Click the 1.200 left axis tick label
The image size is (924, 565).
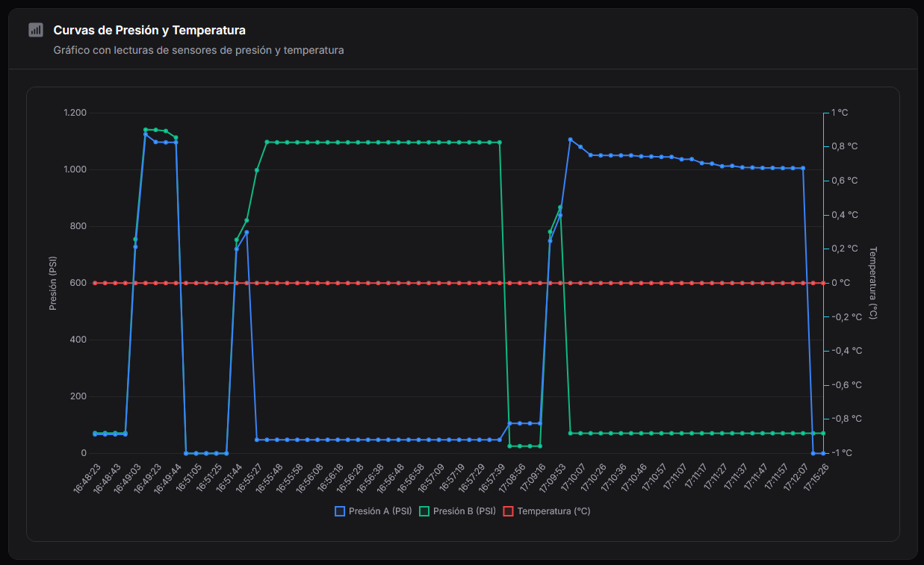[75, 113]
